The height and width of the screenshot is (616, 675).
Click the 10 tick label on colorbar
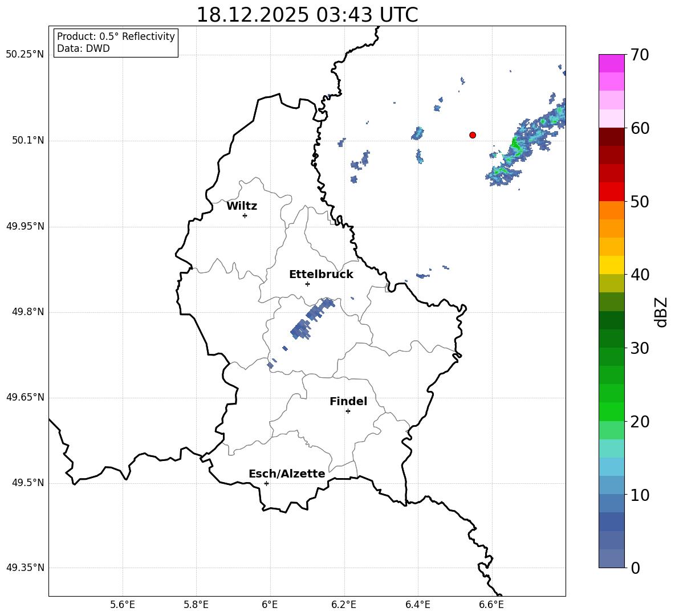[640, 495]
